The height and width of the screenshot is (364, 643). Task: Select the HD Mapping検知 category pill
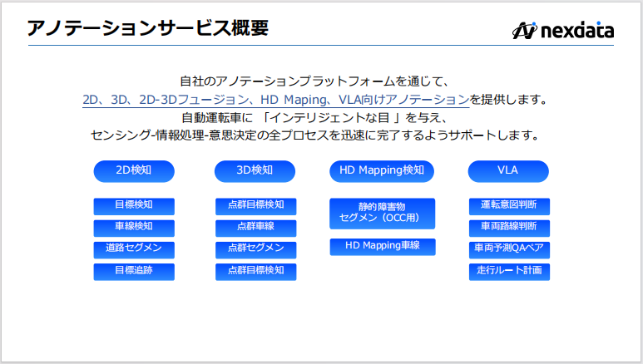[382, 171]
